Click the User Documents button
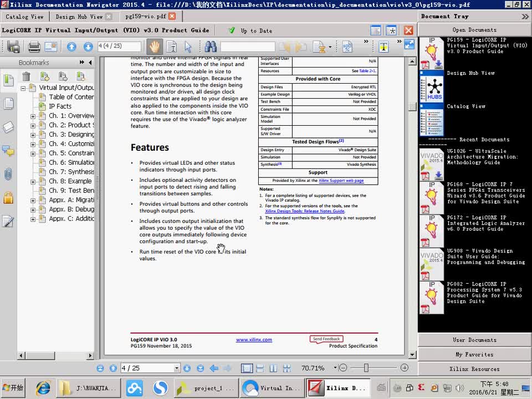532x399 pixels. pos(474,340)
